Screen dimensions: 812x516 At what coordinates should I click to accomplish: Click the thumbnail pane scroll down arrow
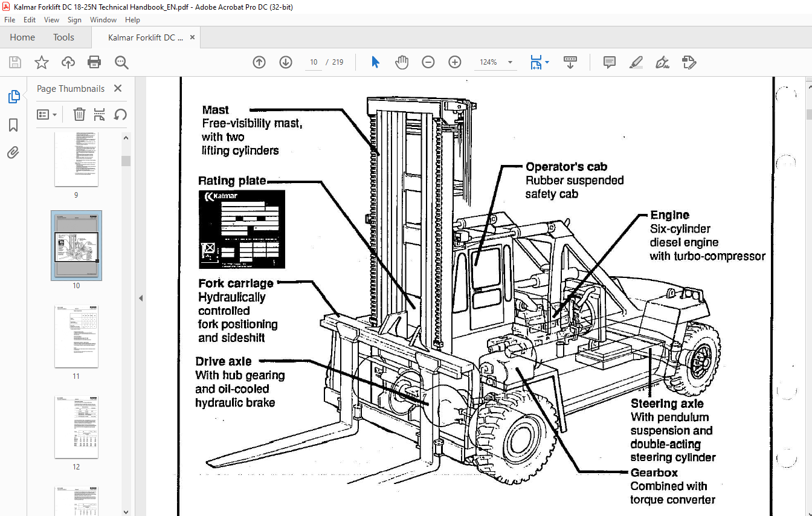(x=126, y=511)
